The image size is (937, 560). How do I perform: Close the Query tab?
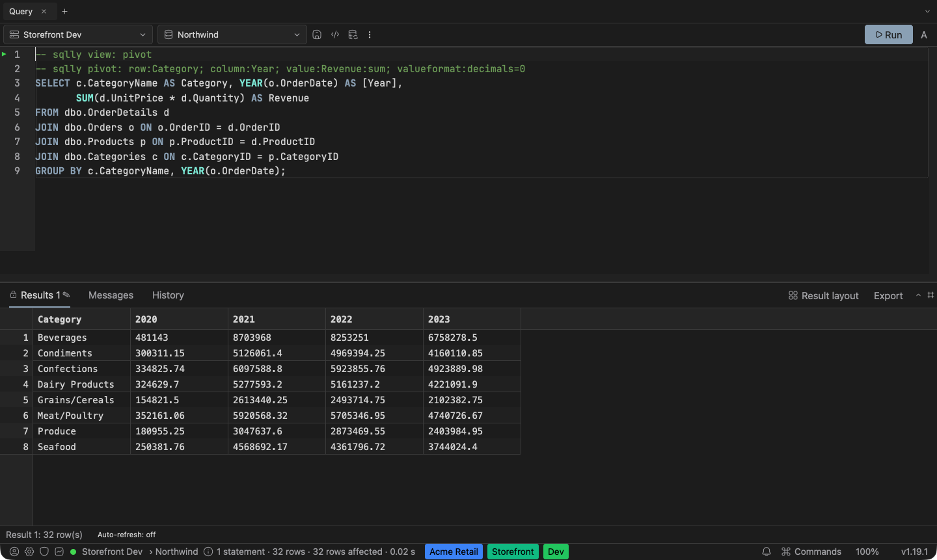(x=44, y=11)
